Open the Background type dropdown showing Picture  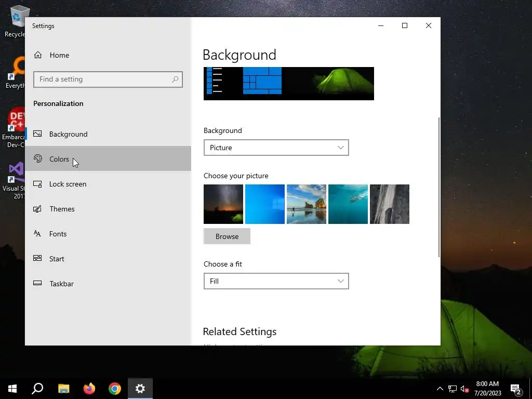coord(276,148)
